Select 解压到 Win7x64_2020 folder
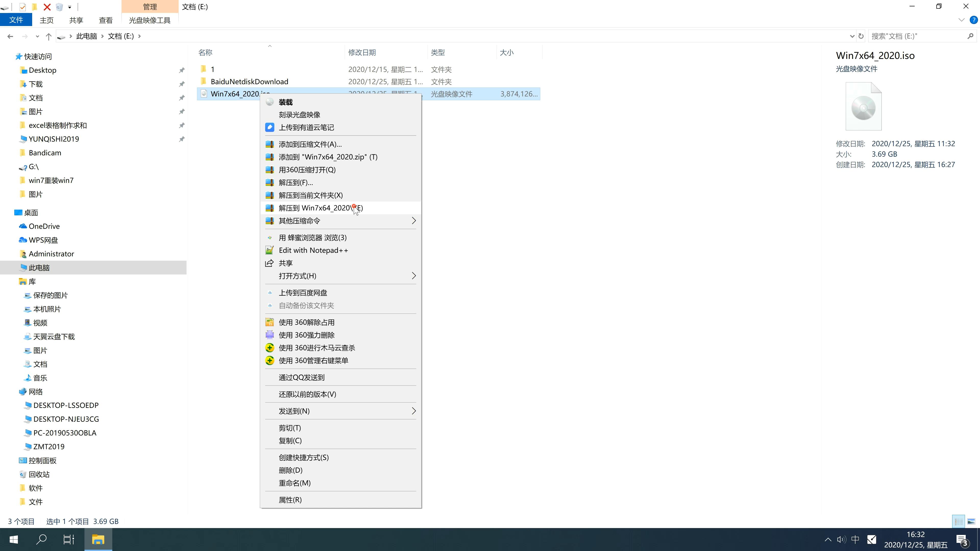Viewport: 980px width, 551px height. (x=320, y=207)
